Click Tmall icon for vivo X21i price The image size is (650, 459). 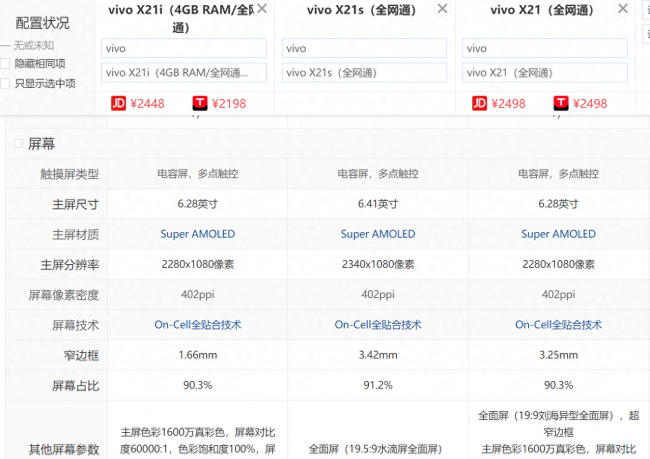[x=200, y=103]
